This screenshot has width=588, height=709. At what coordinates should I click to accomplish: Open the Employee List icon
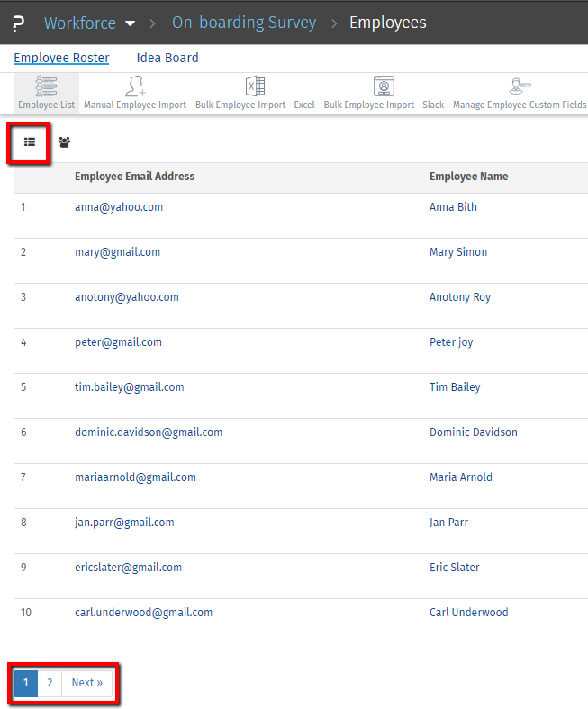coord(46,94)
